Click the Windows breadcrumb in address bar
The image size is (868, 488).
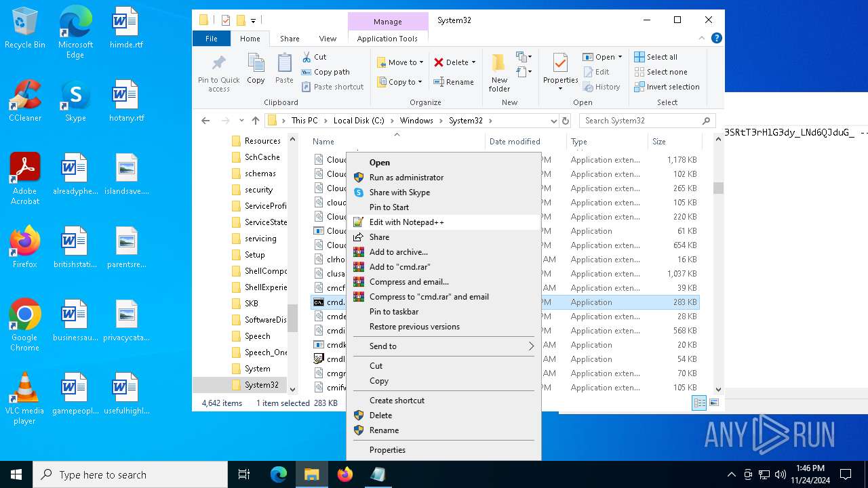(x=416, y=121)
